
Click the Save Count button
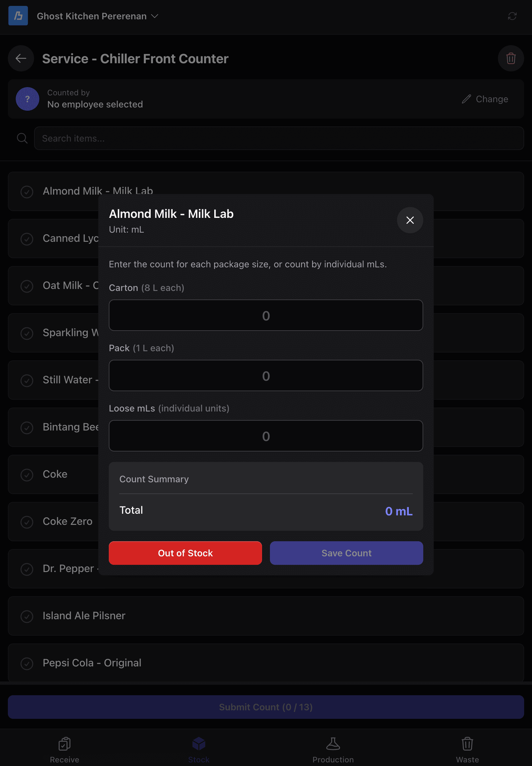pos(346,553)
